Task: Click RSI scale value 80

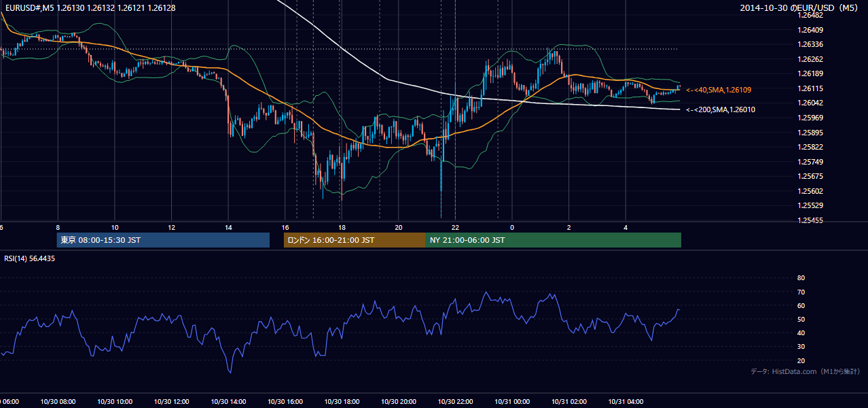Action: (801, 278)
